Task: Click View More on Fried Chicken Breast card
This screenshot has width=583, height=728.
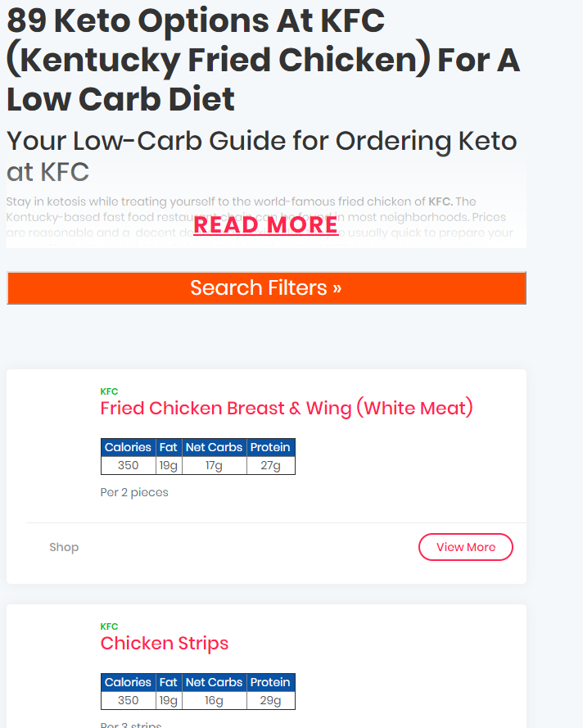Action: 465,546
